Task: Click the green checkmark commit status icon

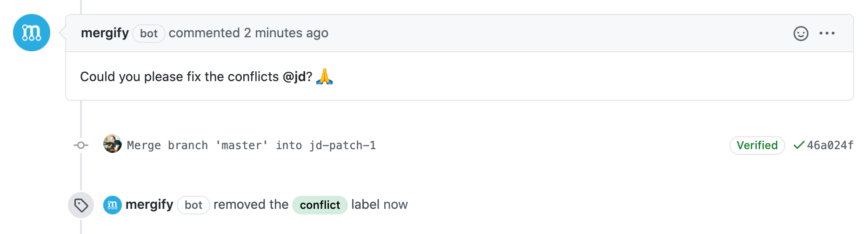Action: click(799, 145)
